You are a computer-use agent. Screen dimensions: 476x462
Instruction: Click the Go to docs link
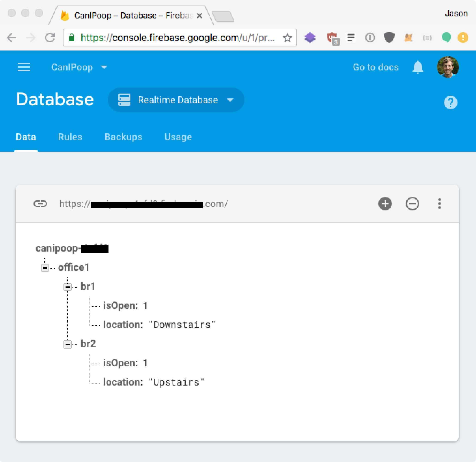pos(375,67)
